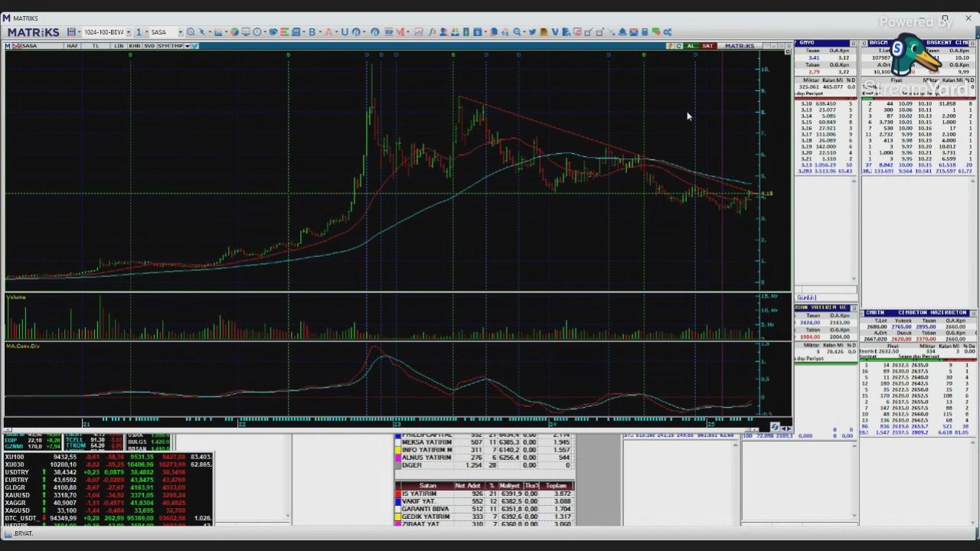Viewport: 980px width, 551px height.
Task: Expand the arrow next to save icon
Action: [x=79, y=32]
